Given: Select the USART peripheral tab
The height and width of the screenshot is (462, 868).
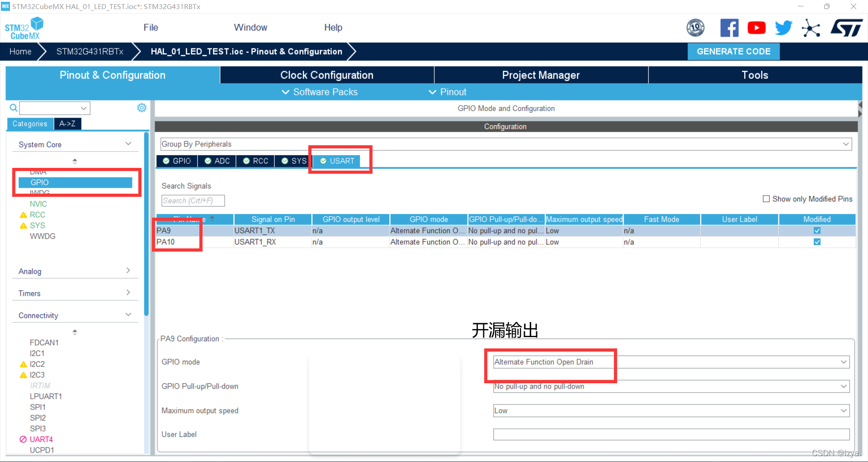Looking at the screenshot, I should coord(337,161).
